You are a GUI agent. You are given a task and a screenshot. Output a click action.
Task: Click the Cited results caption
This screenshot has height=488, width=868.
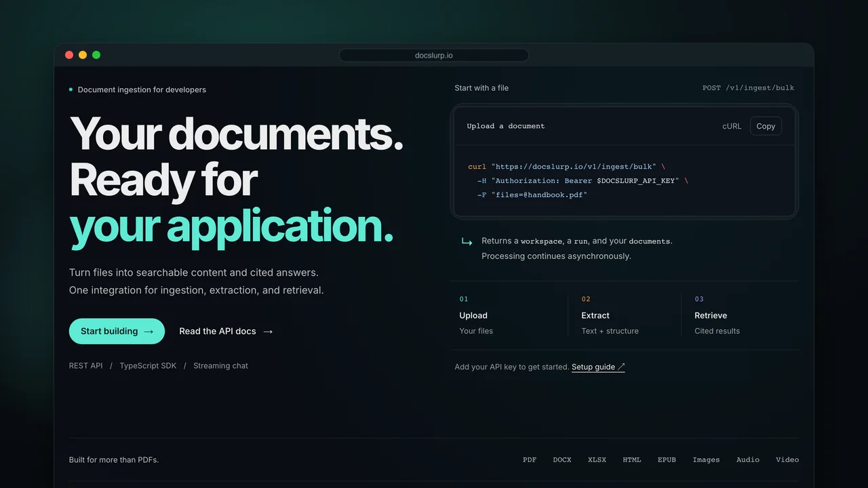(717, 331)
